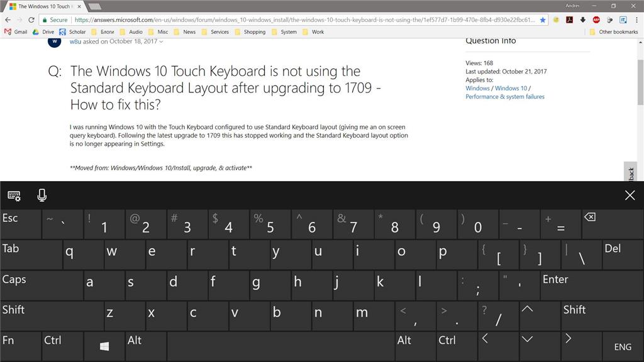The image size is (644, 362).
Task: Toggle the right Shift key
Action: [602, 315]
